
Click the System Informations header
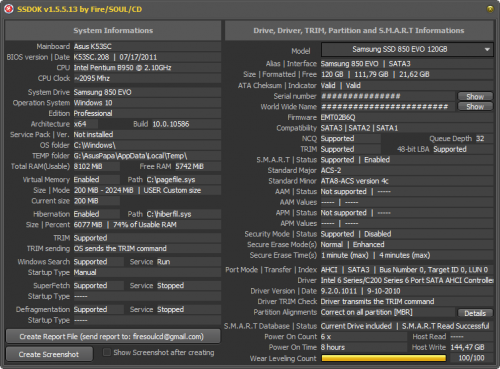coord(113,31)
